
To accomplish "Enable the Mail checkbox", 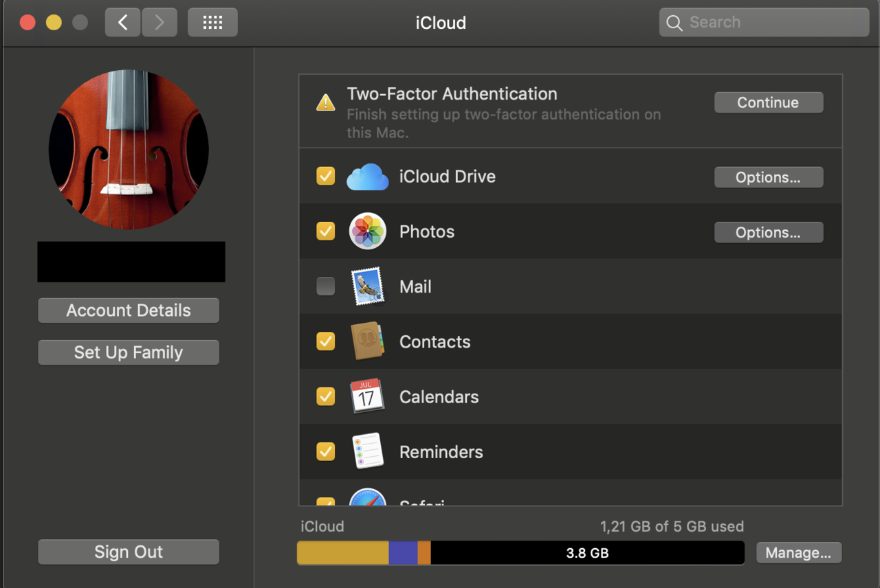I will pos(326,286).
